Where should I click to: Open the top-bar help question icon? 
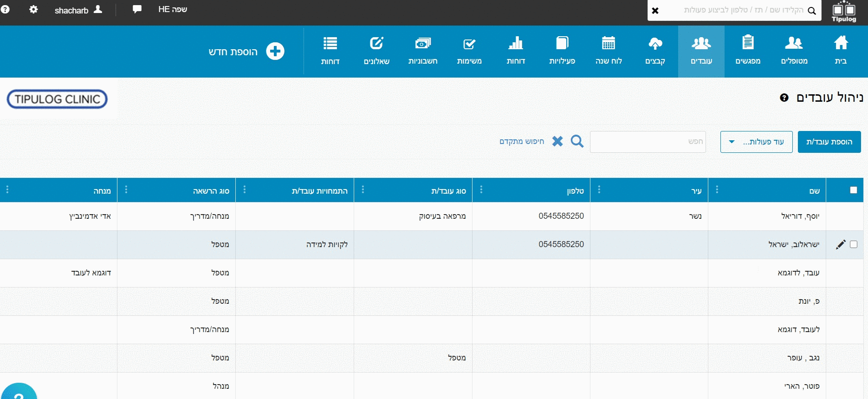(x=5, y=9)
